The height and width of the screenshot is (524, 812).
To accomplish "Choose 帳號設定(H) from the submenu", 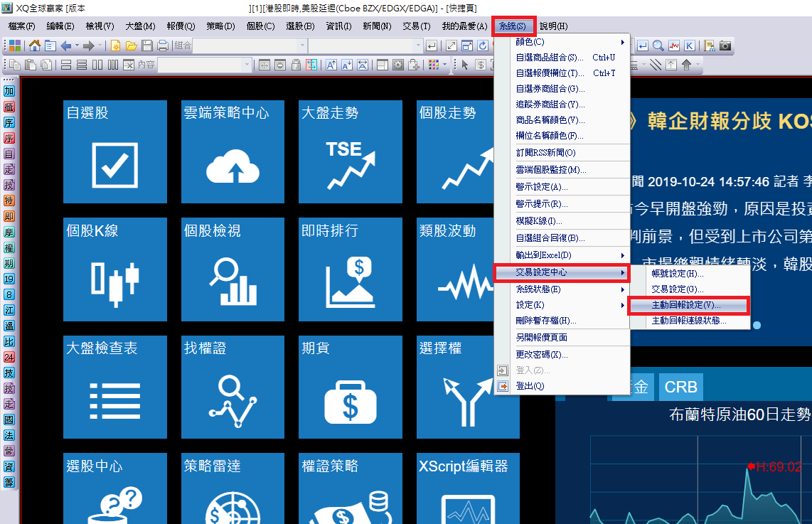I will pyautogui.click(x=678, y=274).
